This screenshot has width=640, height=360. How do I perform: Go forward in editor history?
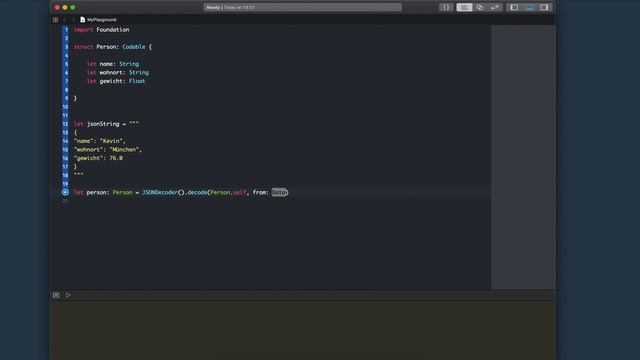pos(73,20)
